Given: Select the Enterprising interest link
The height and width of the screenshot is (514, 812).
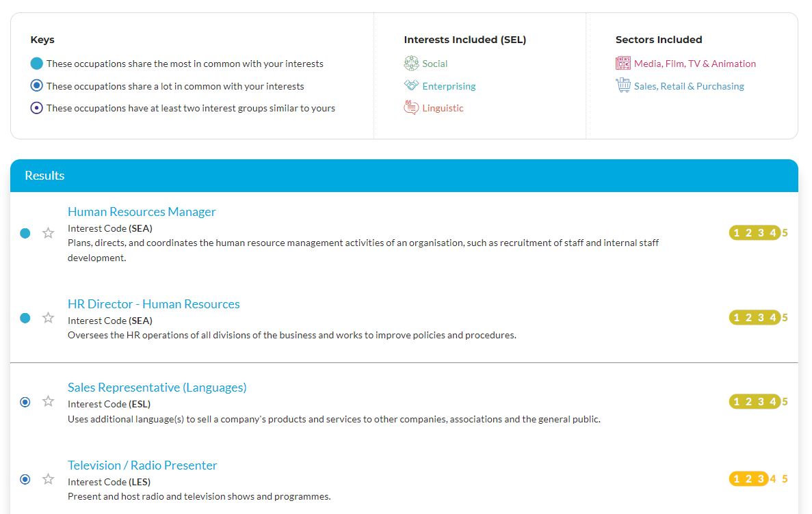Looking at the screenshot, I should pyautogui.click(x=449, y=86).
